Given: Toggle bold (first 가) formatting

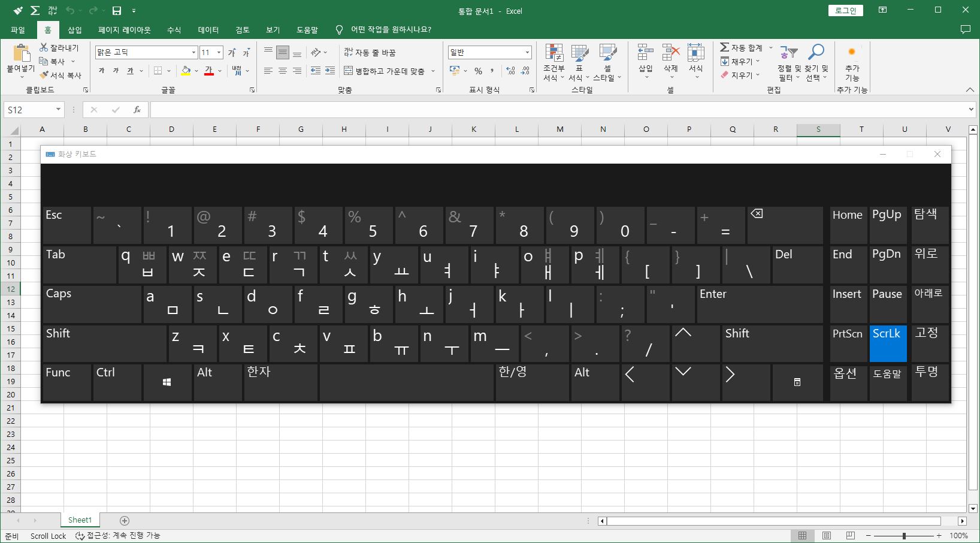Looking at the screenshot, I should tap(101, 71).
